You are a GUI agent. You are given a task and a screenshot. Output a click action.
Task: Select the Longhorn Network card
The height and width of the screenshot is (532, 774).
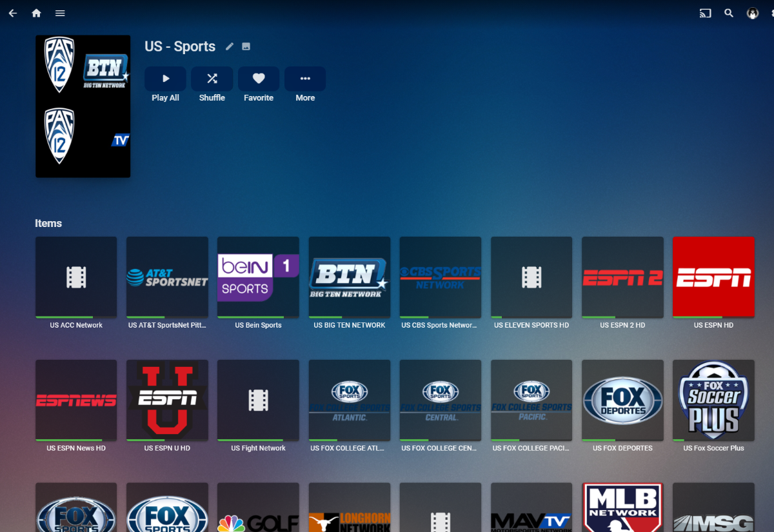[350, 507]
